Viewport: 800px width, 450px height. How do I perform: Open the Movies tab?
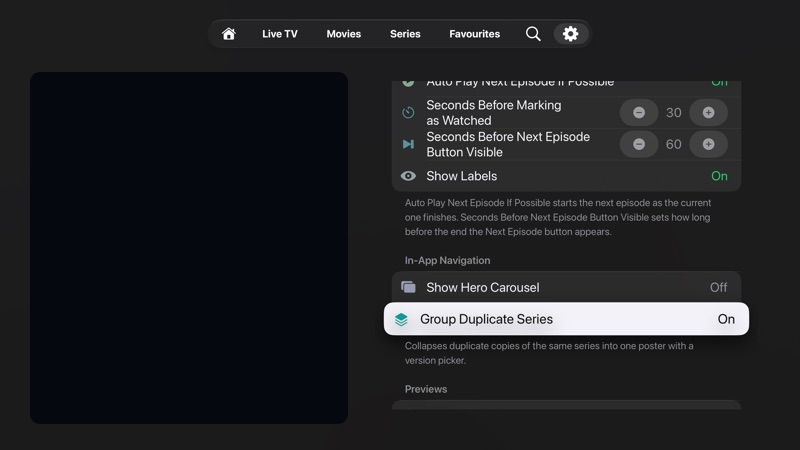click(343, 34)
